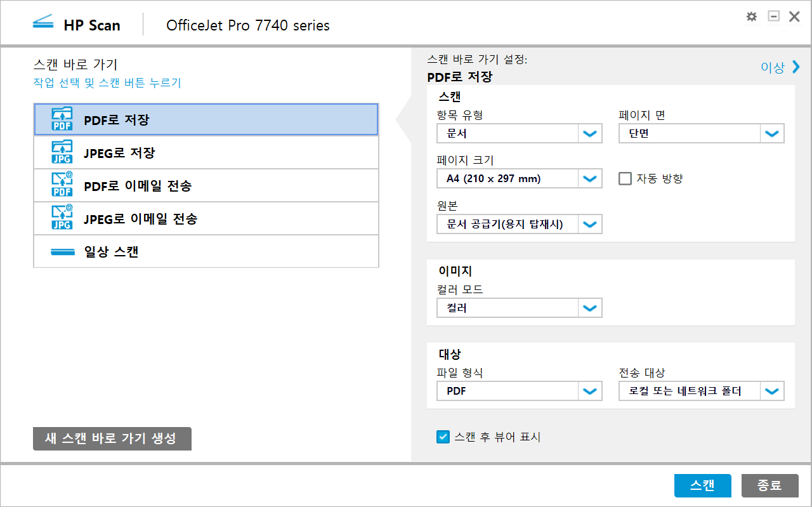Click the JPG email icon for JPEG로 이메일 전송
This screenshot has width=812, height=507.
[62, 218]
